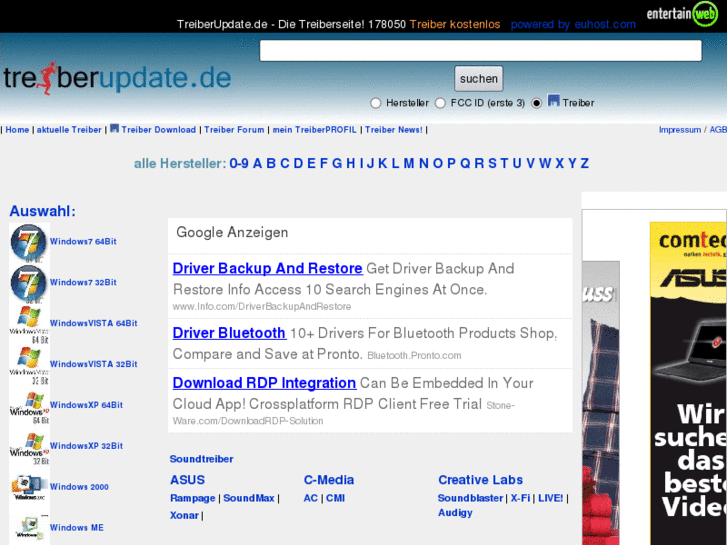
Task: Open the Driver Backup And Restore ad
Action: [267, 269]
